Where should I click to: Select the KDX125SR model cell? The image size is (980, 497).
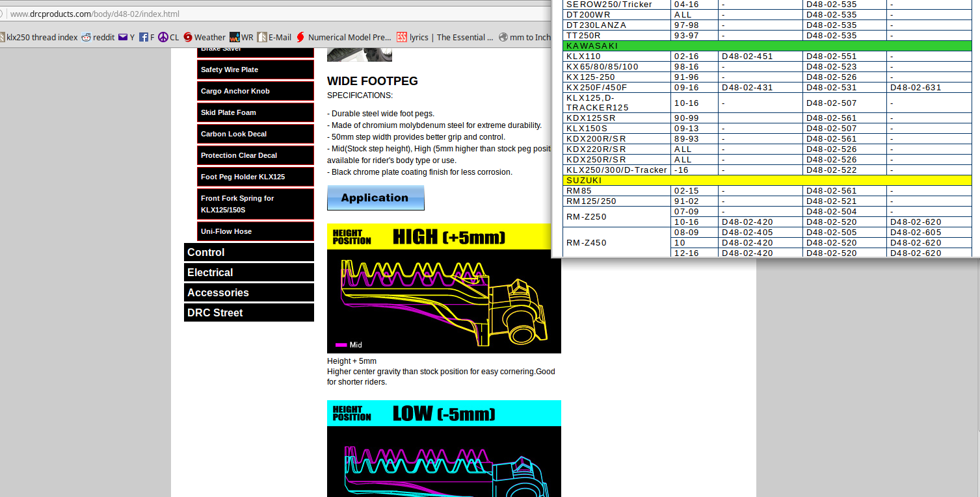(x=616, y=118)
